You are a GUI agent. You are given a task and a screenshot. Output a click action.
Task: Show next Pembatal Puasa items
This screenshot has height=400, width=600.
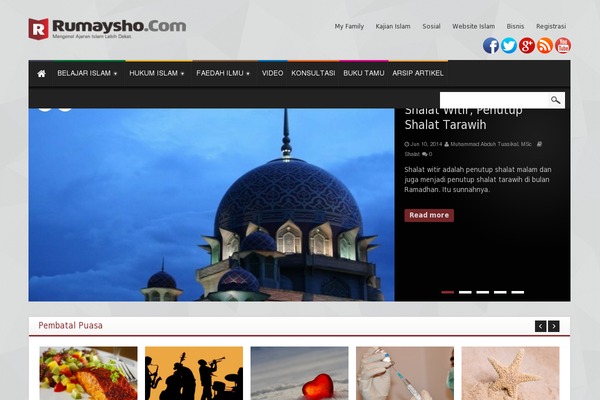coord(554,326)
